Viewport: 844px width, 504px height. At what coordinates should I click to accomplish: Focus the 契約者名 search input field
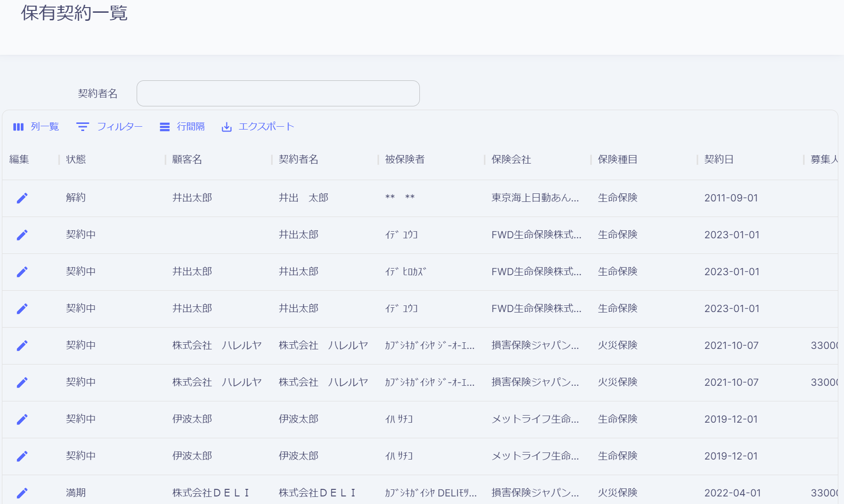coord(278,94)
